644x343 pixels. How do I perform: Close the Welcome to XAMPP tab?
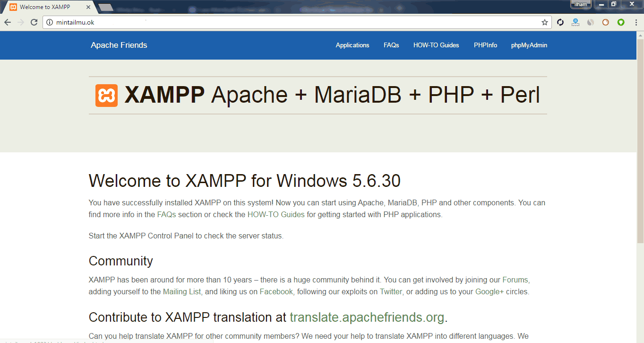(88, 7)
